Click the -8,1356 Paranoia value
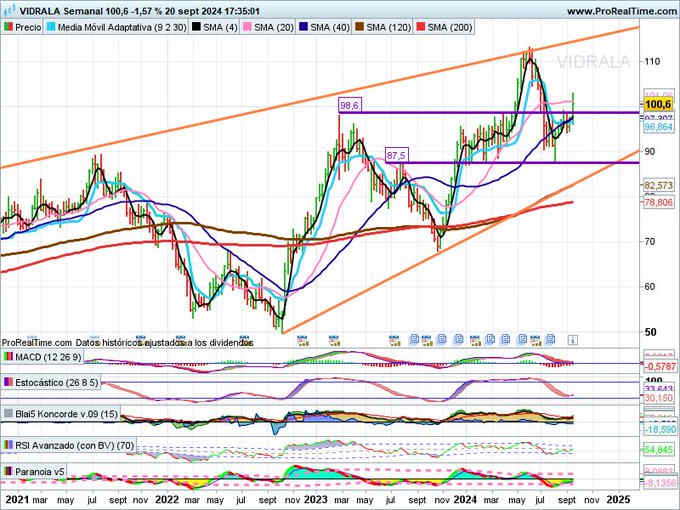680x510 pixels. click(660, 483)
